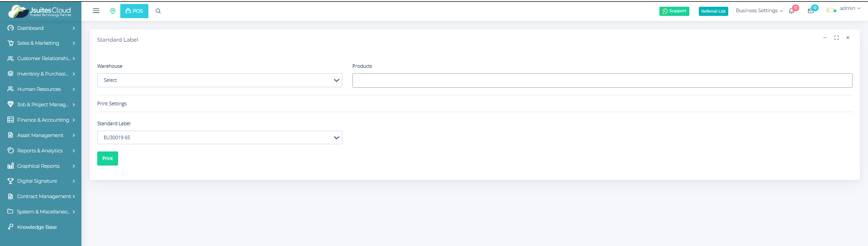868x246 pixels.
Task: Click the hamburger menu icon
Action: click(96, 11)
